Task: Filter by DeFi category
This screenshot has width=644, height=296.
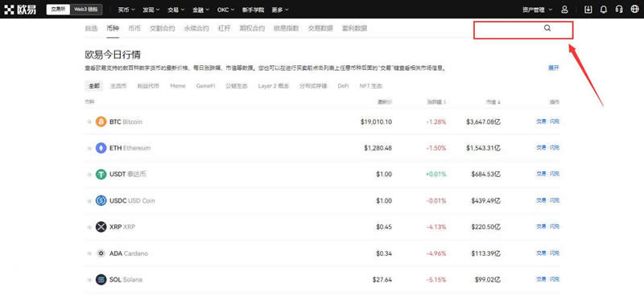Action: 344,86
